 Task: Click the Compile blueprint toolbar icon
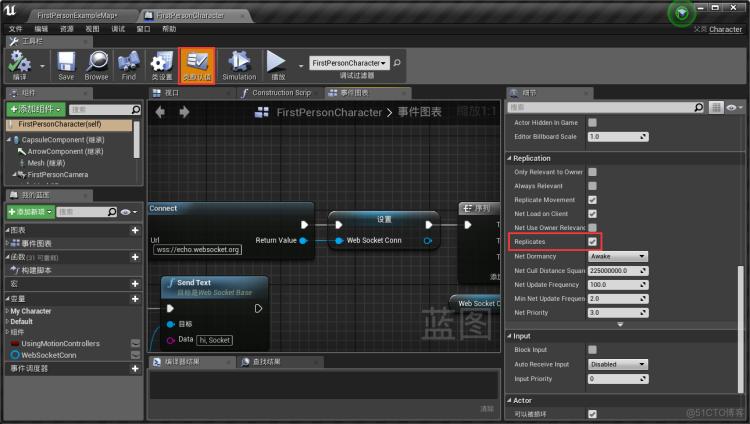click(20, 65)
